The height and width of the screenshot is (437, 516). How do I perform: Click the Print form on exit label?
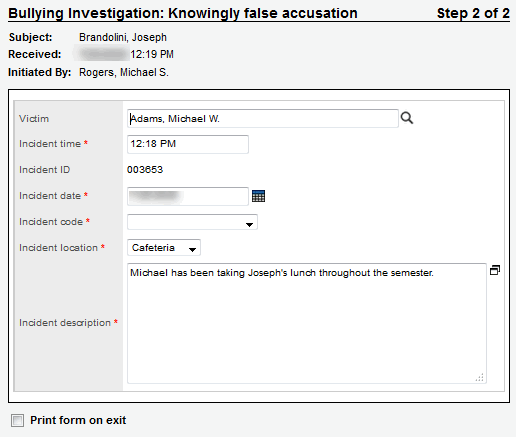pyautogui.click(x=78, y=420)
